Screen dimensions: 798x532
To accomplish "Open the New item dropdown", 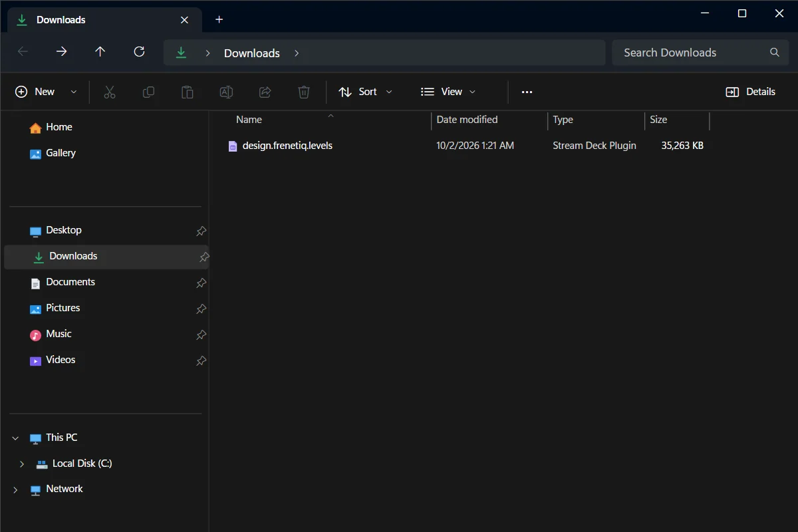I will click(46, 92).
